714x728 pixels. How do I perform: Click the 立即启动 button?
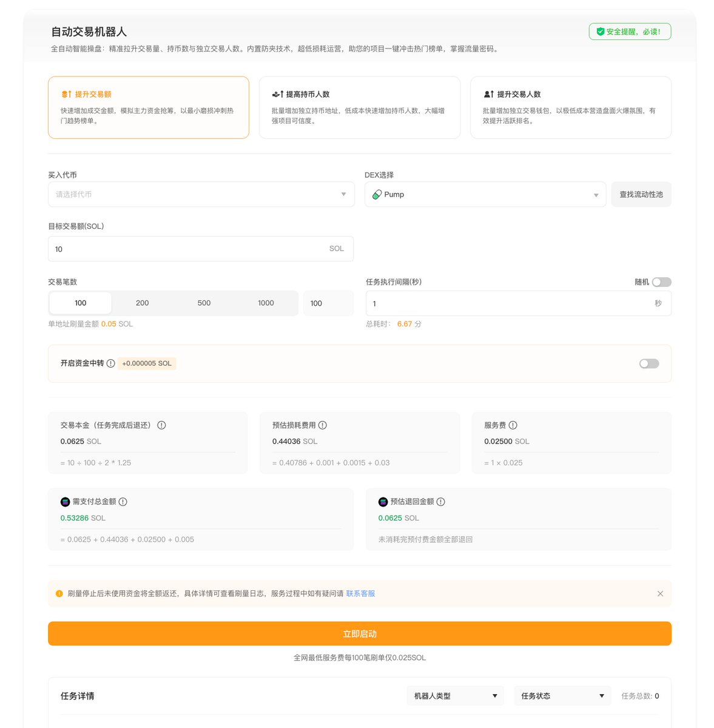pyautogui.click(x=360, y=633)
